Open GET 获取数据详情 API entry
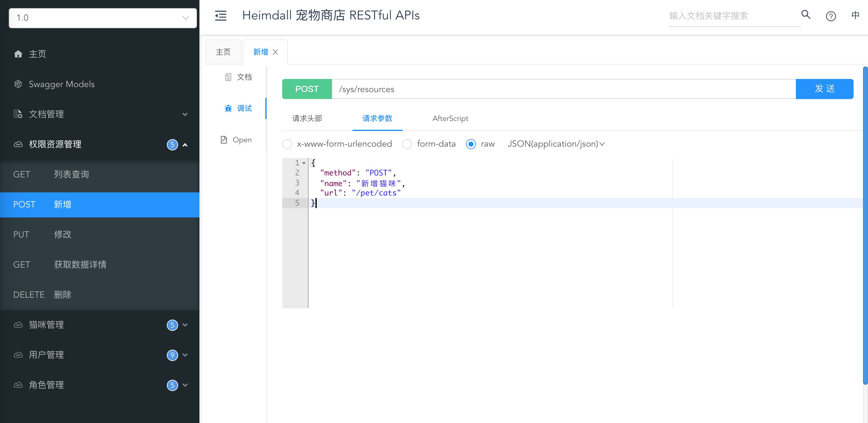Viewport: 868px width, 423px height. tap(100, 265)
